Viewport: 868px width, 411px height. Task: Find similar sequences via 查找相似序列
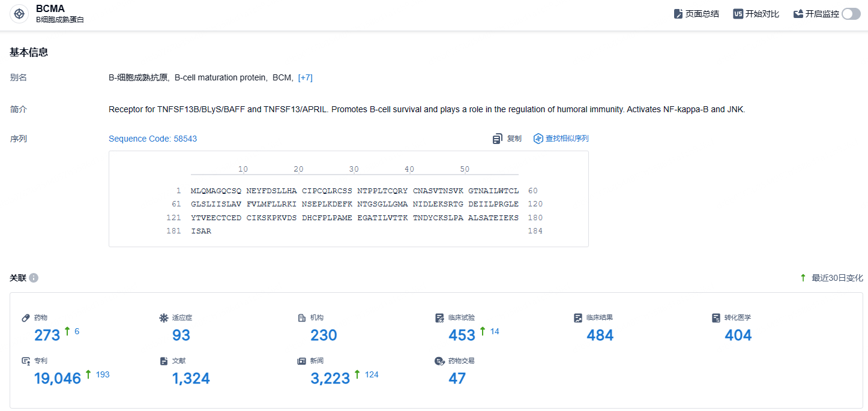click(x=561, y=139)
